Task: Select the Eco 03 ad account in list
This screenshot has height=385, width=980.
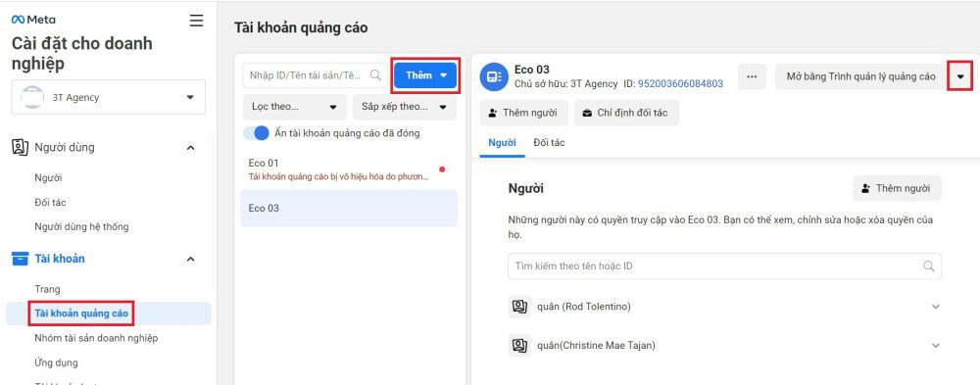Action: pos(349,208)
